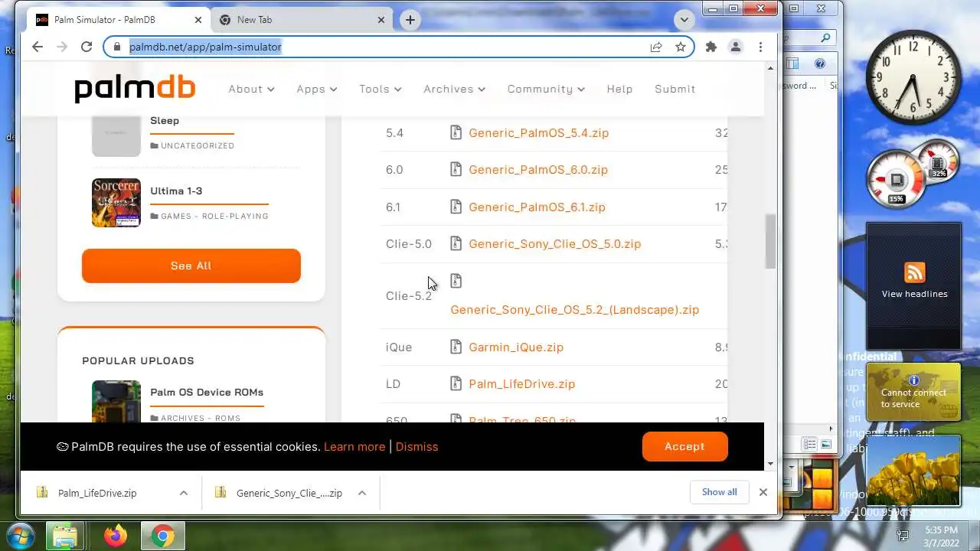Click the See All button
Viewport: 980px width, 551px height.
coord(191,266)
